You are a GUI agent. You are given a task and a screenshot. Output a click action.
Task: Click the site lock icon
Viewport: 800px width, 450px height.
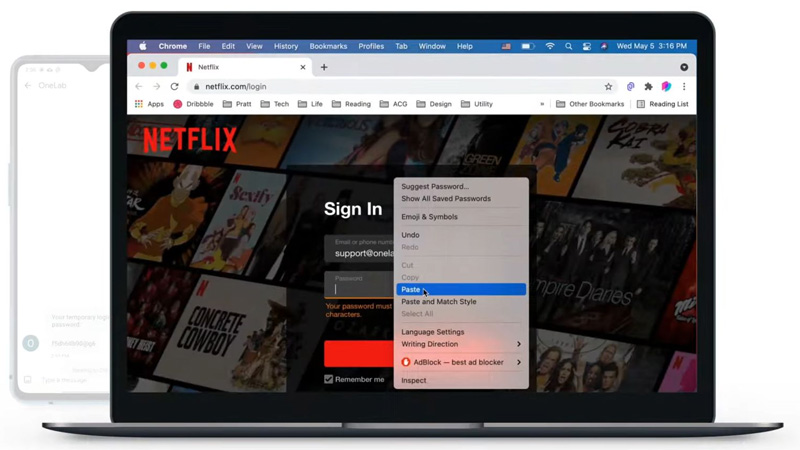point(196,87)
